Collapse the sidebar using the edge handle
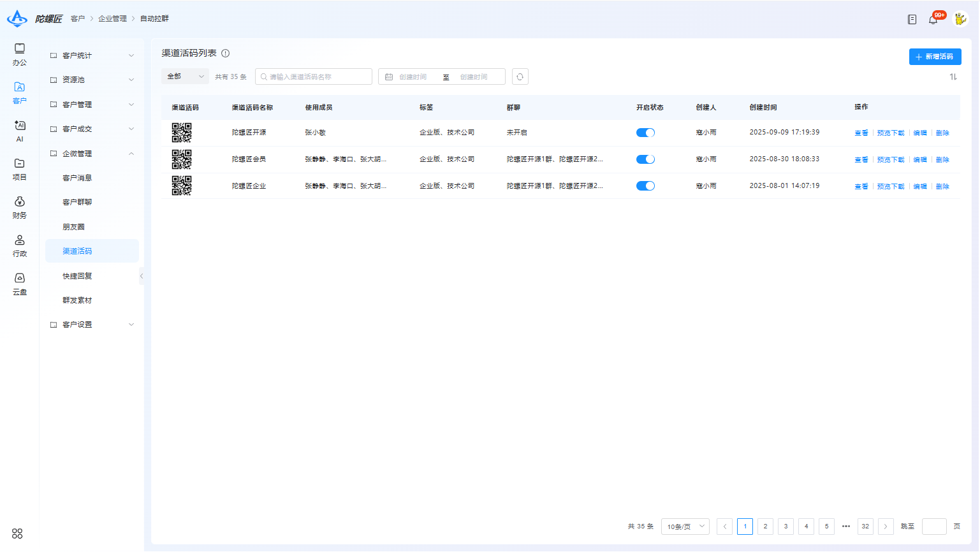The image size is (980, 552). tap(142, 276)
